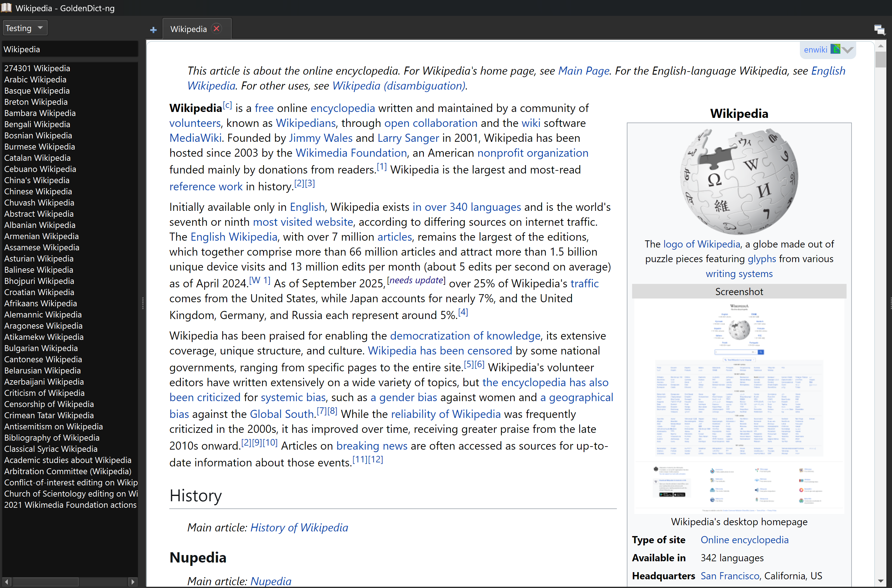Viewport: 892px width, 588px height.
Task: Select 'Arabic Wikipedia' in the results list
Action: pyautogui.click(x=35, y=80)
